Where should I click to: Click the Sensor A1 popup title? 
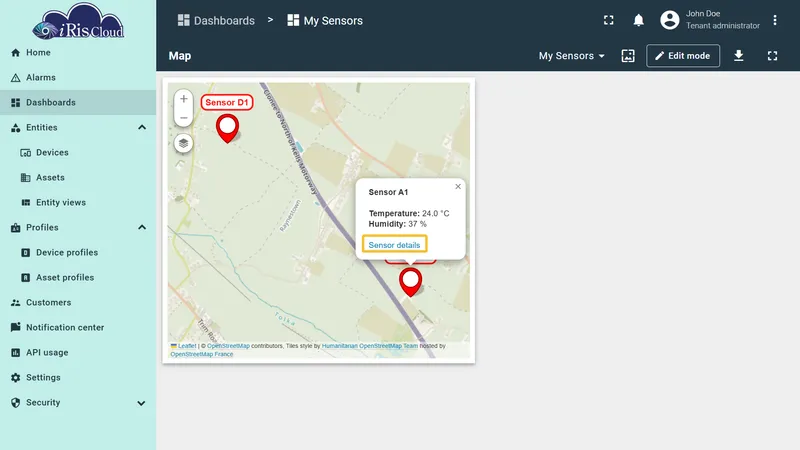pyautogui.click(x=388, y=192)
